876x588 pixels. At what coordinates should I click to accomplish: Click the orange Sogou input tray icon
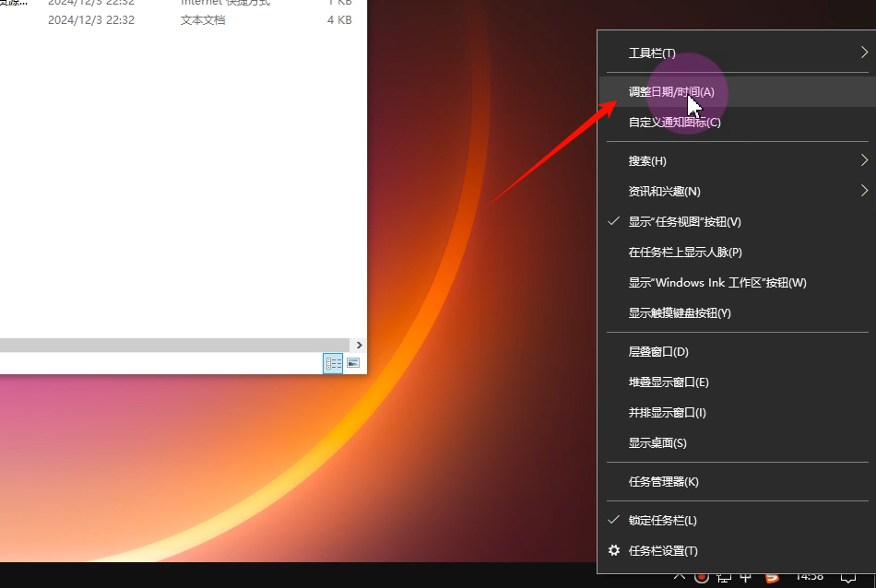(772, 577)
